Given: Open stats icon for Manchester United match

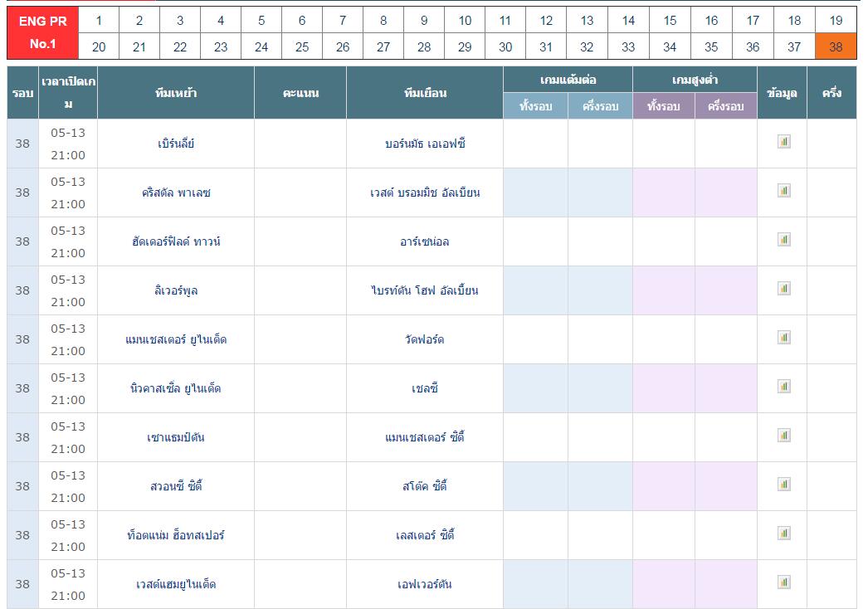Looking at the screenshot, I should (784, 338).
